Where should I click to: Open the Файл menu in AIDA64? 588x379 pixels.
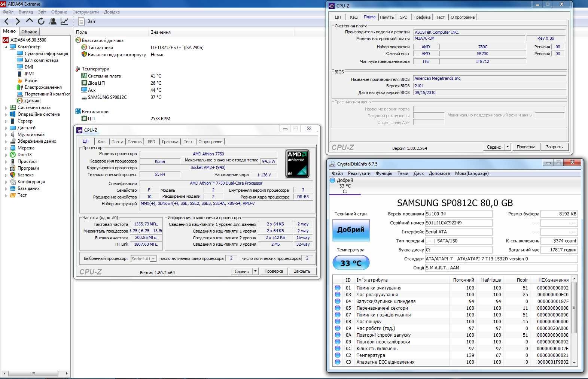(x=8, y=12)
